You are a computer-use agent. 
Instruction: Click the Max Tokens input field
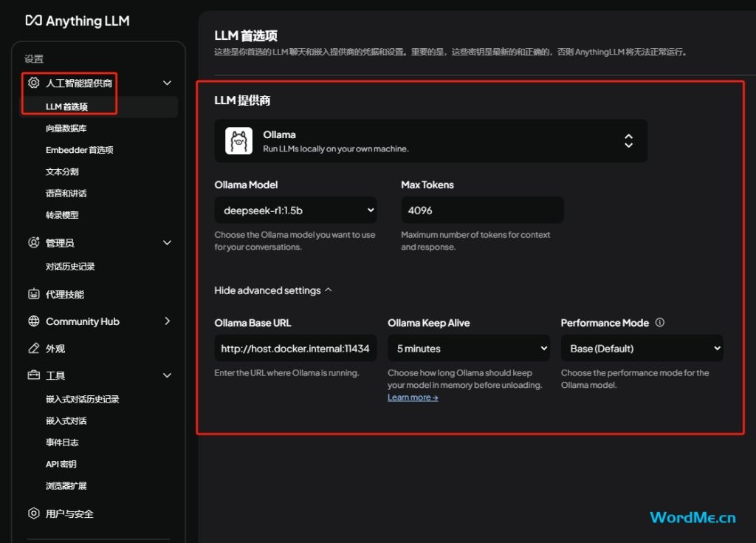(x=482, y=210)
